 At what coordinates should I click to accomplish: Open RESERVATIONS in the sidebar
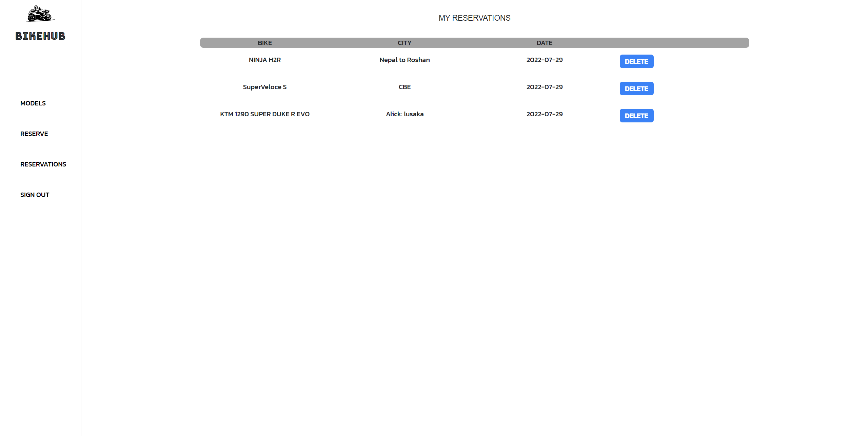tap(43, 164)
